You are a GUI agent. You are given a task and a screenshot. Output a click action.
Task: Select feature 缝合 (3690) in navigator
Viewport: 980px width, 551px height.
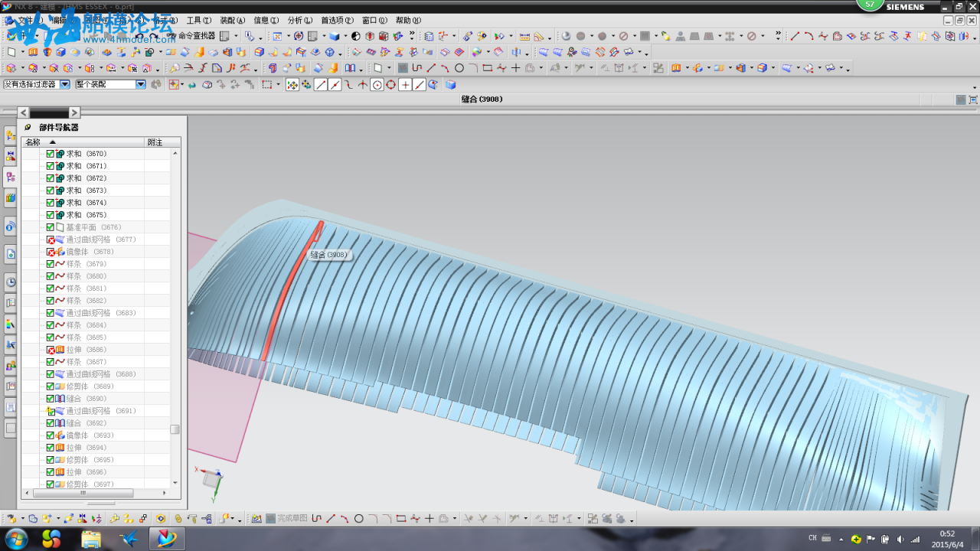86,399
